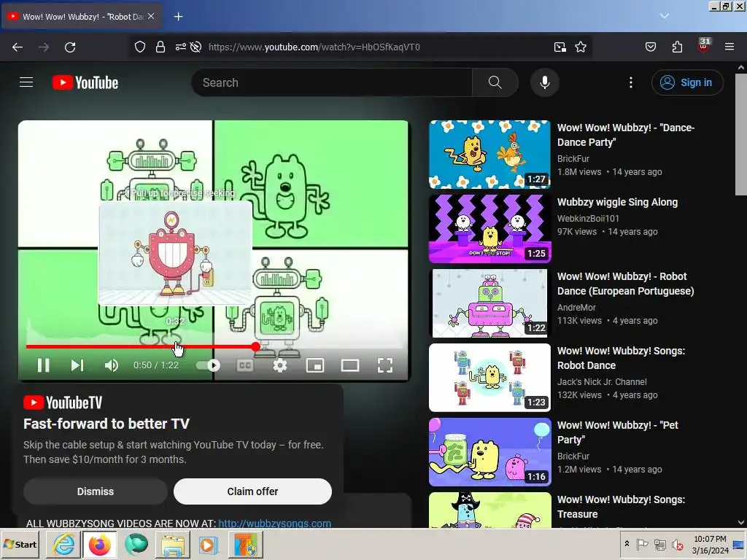Open a new tab with plus

tap(178, 17)
